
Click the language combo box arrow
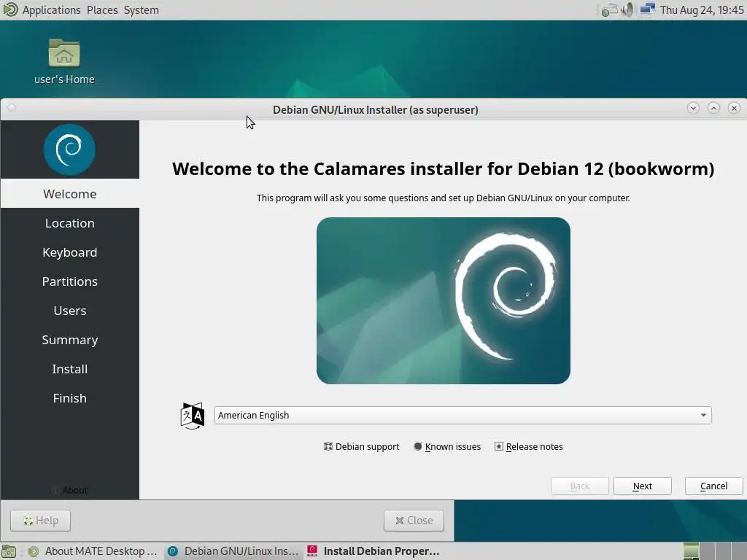703,415
